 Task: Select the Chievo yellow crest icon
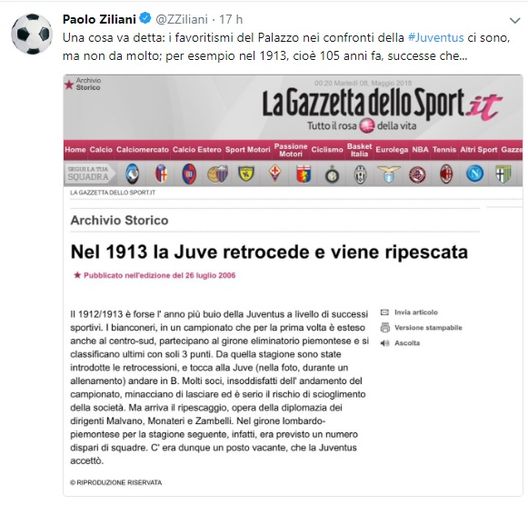coord(246,174)
